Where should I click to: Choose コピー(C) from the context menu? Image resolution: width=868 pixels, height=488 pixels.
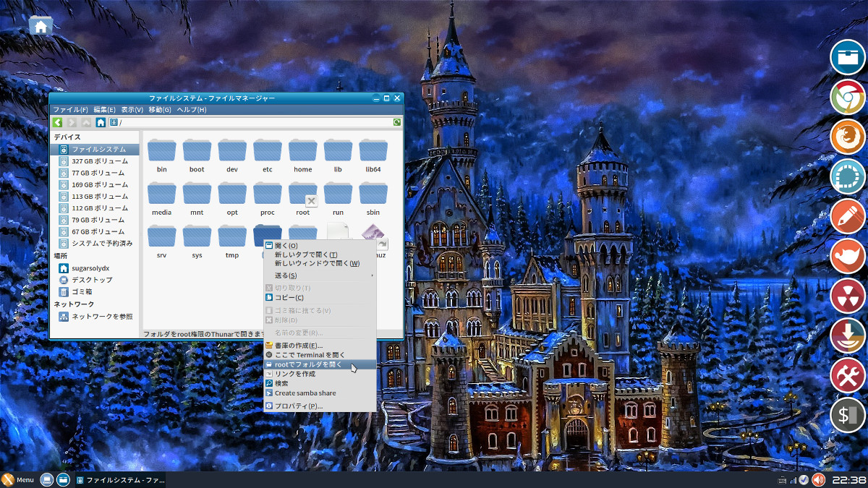(320, 297)
